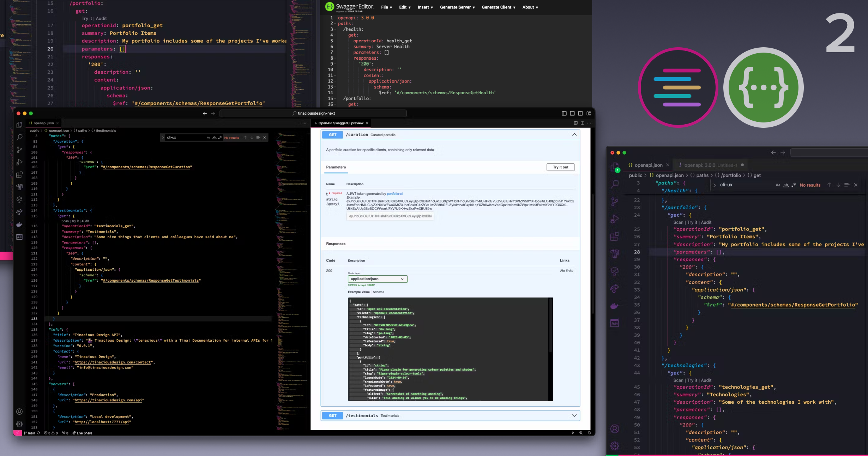Split the SwaggerUI preview editor right
868x456 pixels.
pyautogui.click(x=582, y=123)
